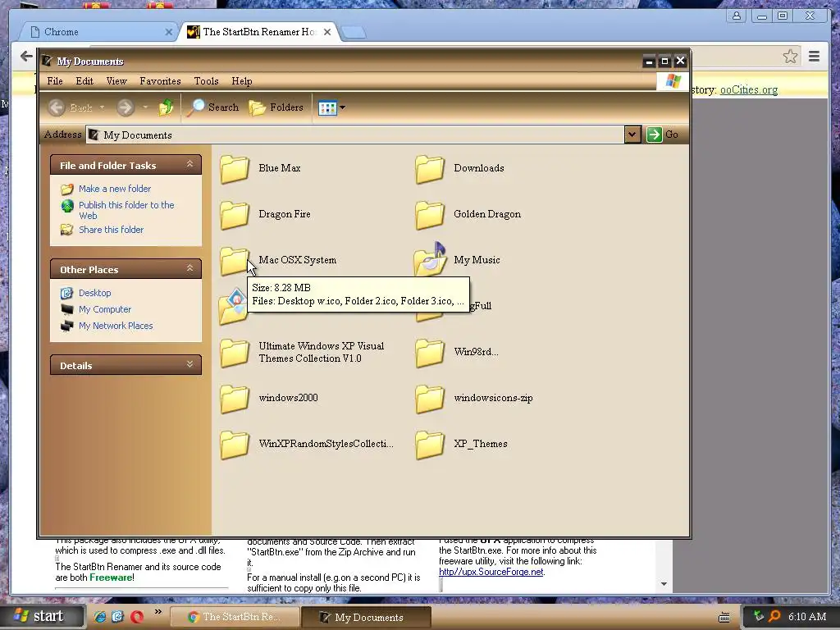Click the Make a new folder icon
The image size is (840, 630).
coord(67,189)
